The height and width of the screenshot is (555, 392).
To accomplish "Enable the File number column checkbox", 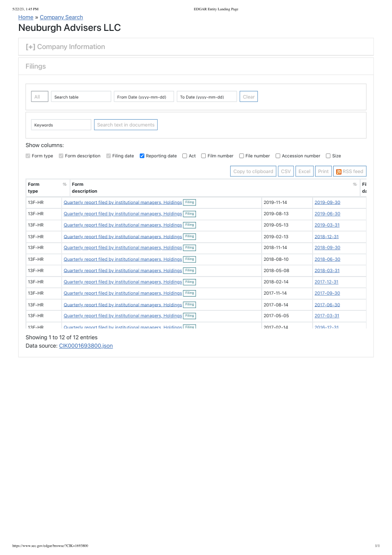I will click(242, 156).
